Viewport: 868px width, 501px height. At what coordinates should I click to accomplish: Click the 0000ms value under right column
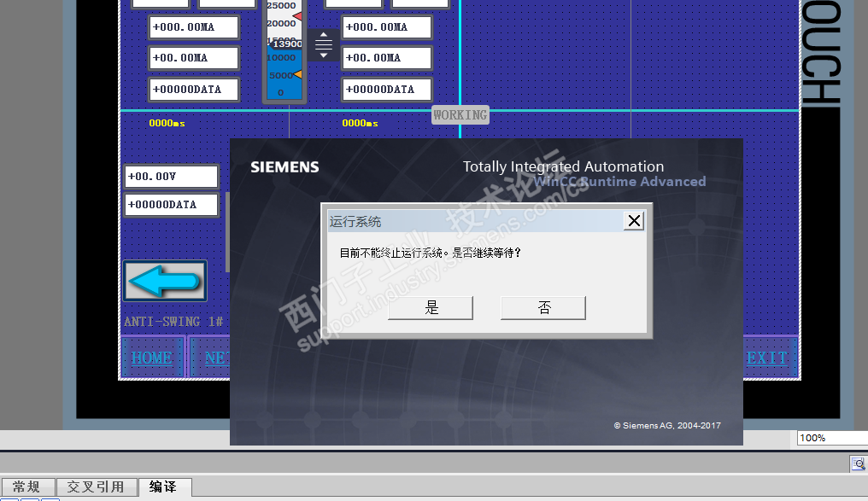(360, 123)
